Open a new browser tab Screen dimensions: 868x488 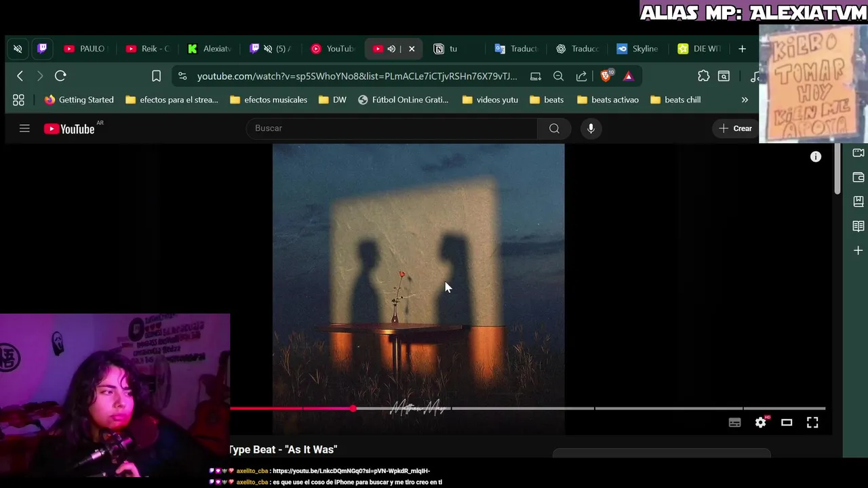coord(742,49)
